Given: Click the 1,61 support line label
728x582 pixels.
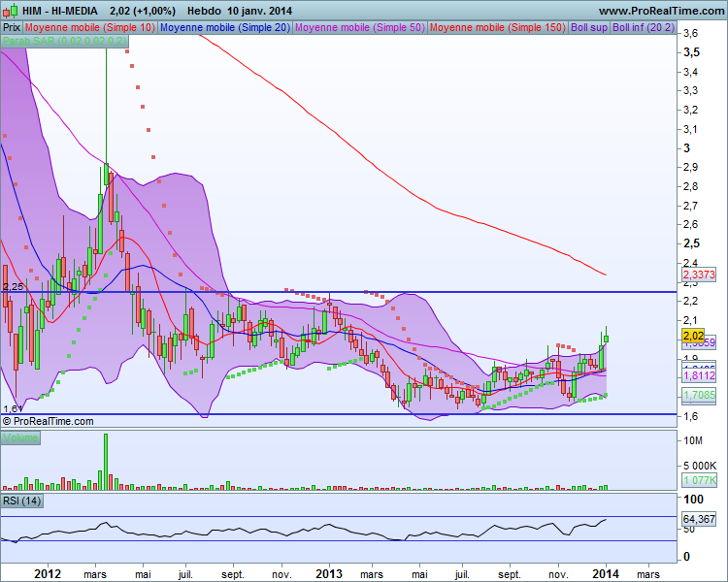Looking at the screenshot, I should tap(13, 409).
